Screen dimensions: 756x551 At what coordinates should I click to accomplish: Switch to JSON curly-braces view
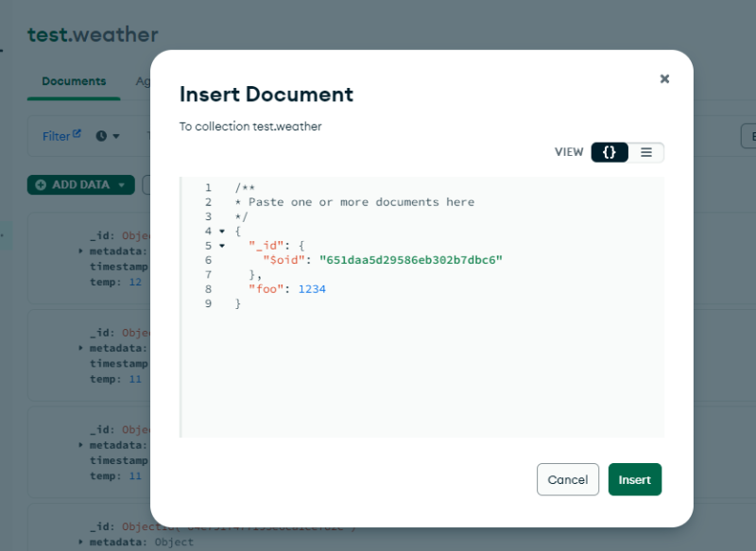point(610,152)
